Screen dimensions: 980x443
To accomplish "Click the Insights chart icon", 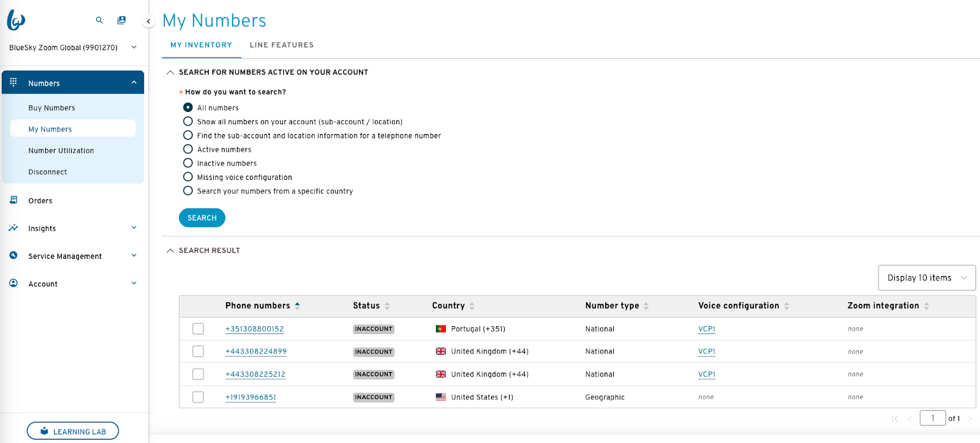I will pos(13,228).
